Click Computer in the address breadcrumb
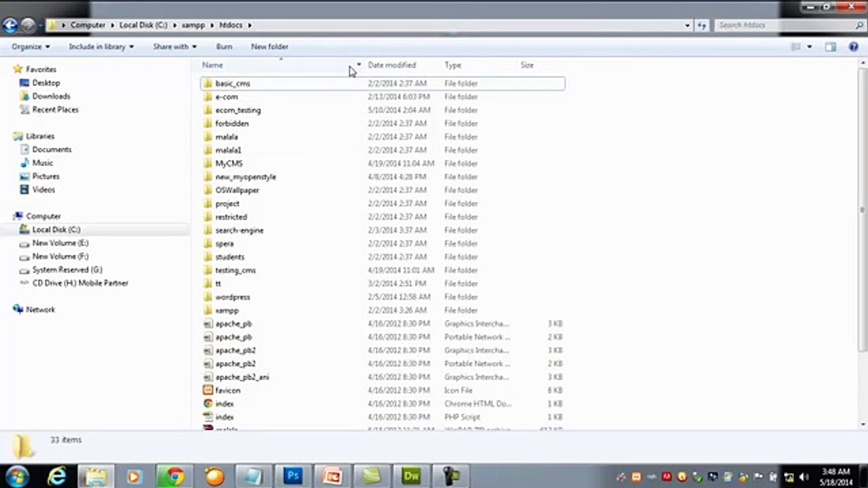This screenshot has width=868, height=488. click(88, 25)
